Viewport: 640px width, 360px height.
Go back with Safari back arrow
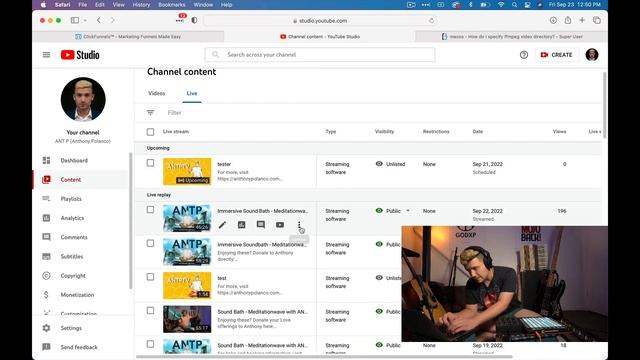[x=99, y=20]
